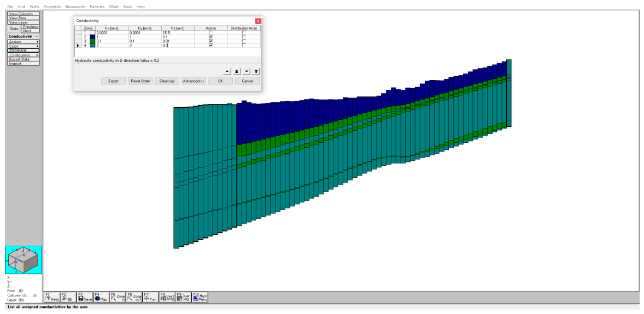This screenshot has height=314, width=644.
Task: Open the Boundaries menu
Action: coord(75,7)
